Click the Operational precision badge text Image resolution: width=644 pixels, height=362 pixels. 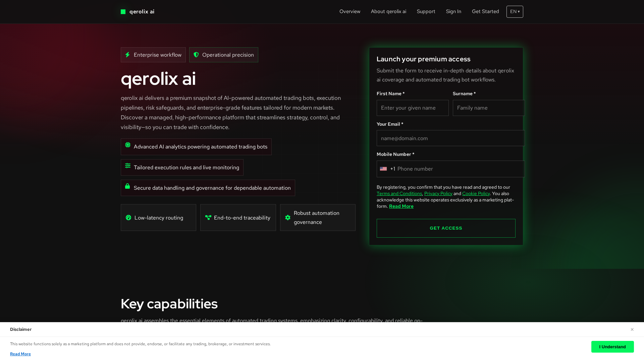tap(228, 55)
